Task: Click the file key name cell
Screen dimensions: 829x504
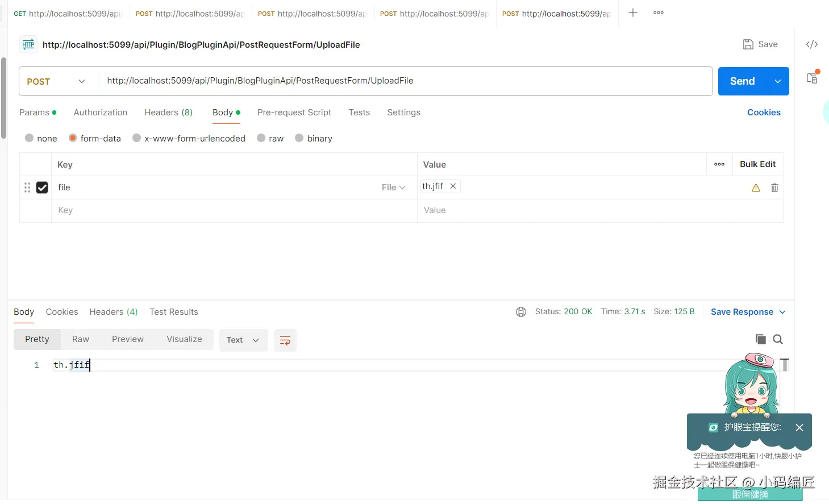Action: click(216, 188)
